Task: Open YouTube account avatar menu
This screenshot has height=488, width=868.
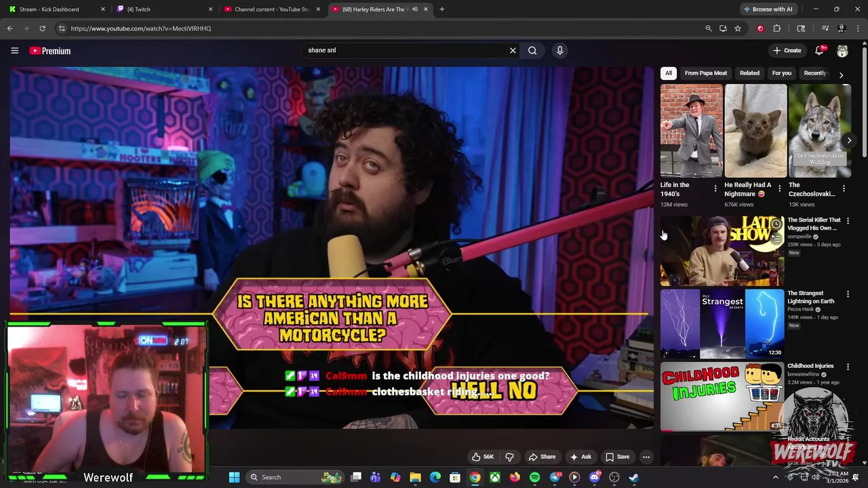Action: (x=842, y=51)
